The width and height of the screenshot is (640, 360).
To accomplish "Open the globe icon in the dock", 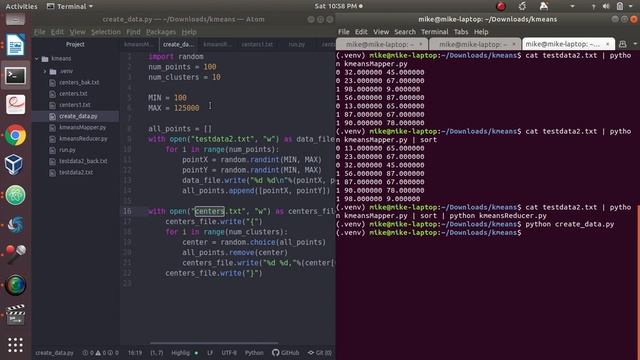I will pos(16,284).
